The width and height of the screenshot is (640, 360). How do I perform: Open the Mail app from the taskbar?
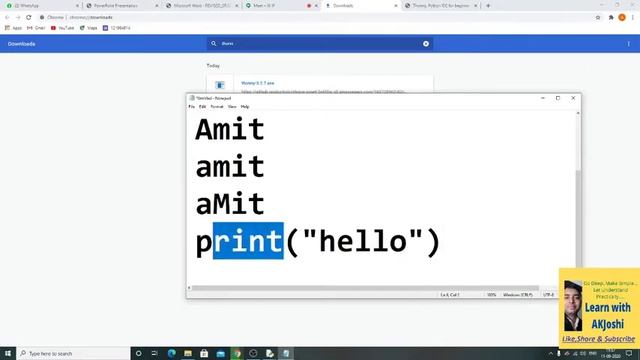point(220,353)
